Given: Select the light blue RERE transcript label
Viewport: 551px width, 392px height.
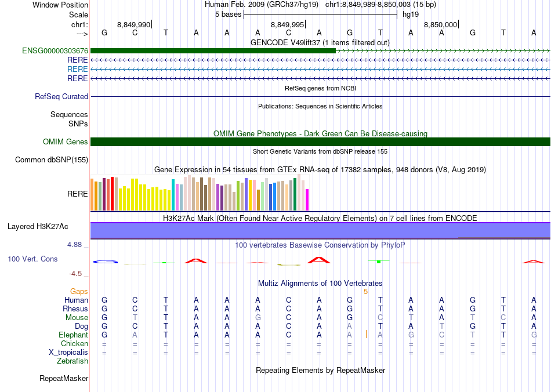Looking at the screenshot, I should point(78,69).
